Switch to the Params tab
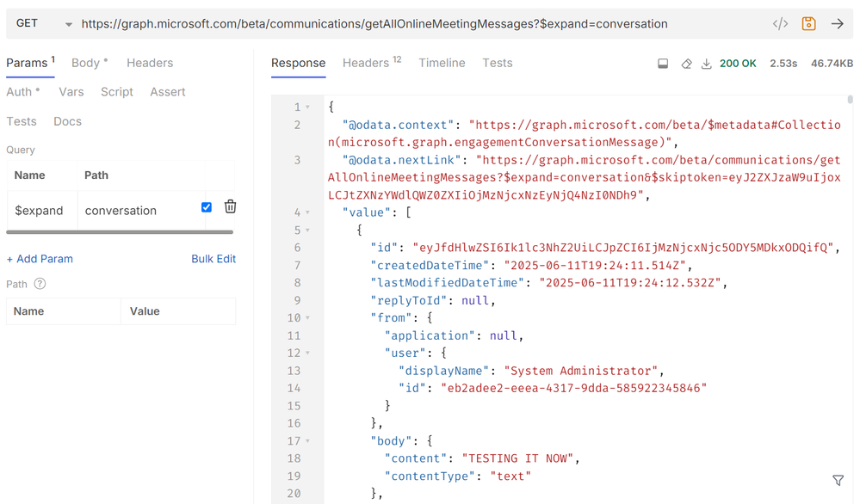 coord(30,63)
